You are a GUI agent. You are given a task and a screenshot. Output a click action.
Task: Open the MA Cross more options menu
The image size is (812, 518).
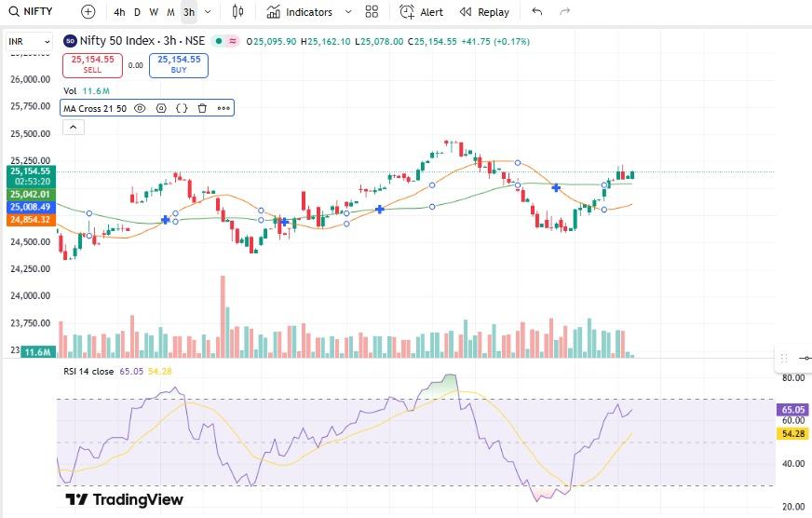223,108
